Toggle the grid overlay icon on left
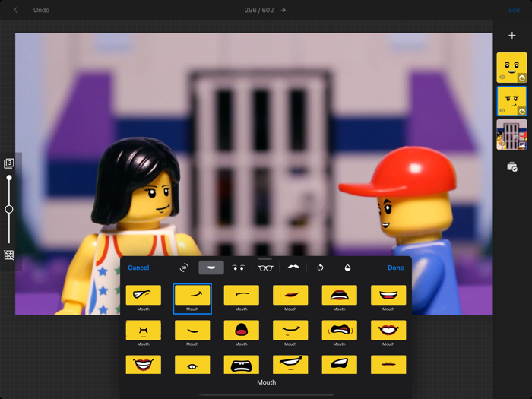The height and width of the screenshot is (399, 532). 9,255
